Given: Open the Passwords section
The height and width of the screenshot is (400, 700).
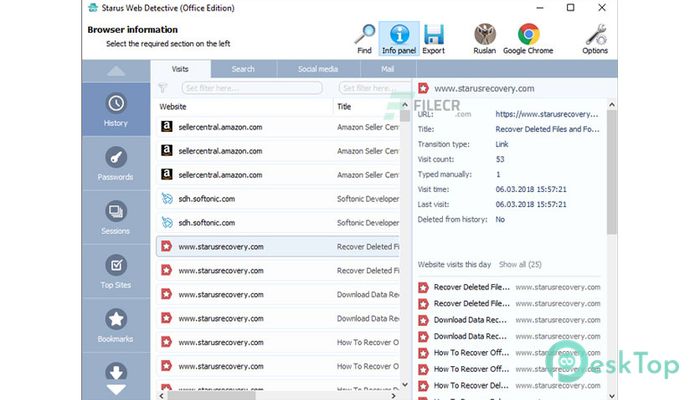Looking at the screenshot, I should 116,163.
